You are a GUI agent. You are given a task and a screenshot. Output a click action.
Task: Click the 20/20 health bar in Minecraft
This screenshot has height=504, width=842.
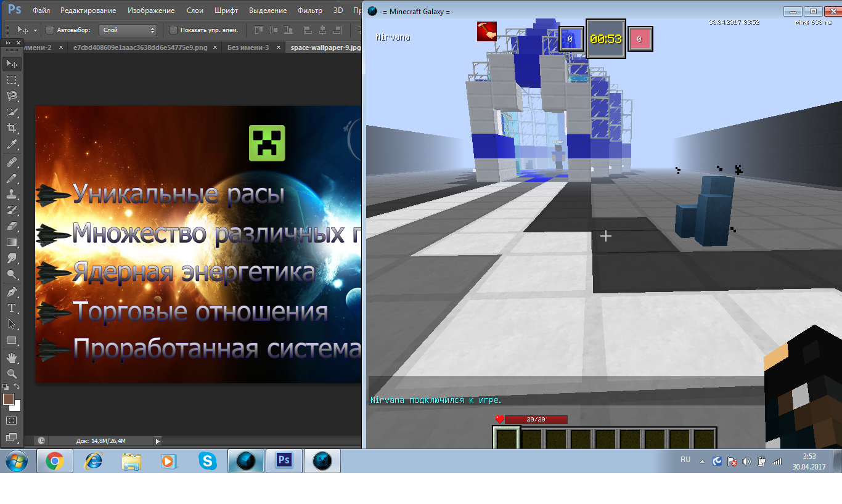[x=535, y=420]
